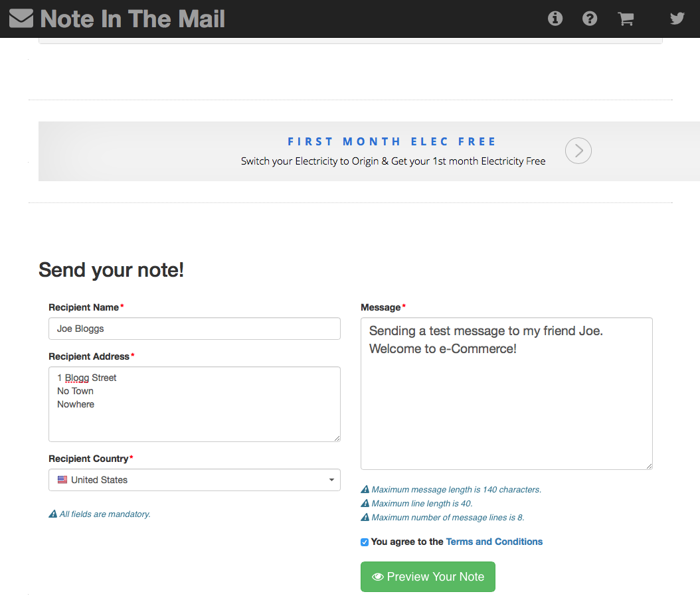Open the Terms and Conditions link
This screenshot has width=700, height=598.
click(x=494, y=542)
